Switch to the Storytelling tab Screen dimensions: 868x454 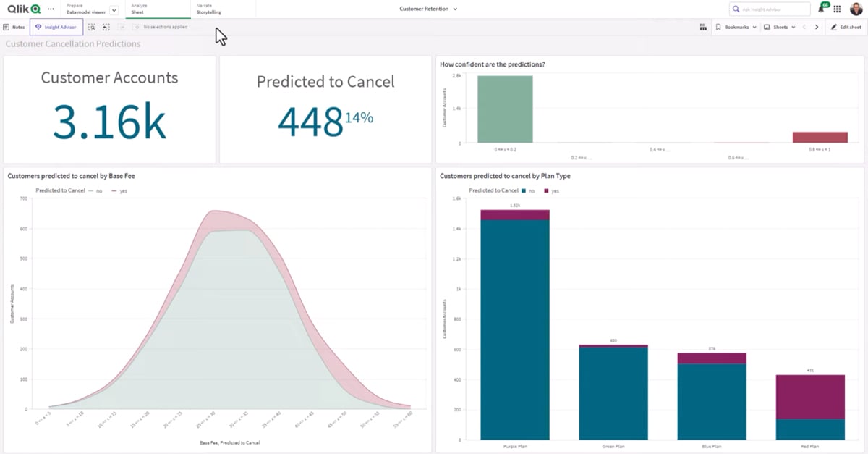210,9
